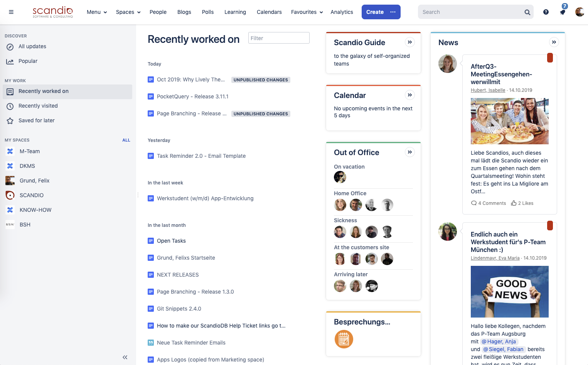This screenshot has width=588, height=365.
Task: Open NEXT RELEASES page
Action: 178,275
